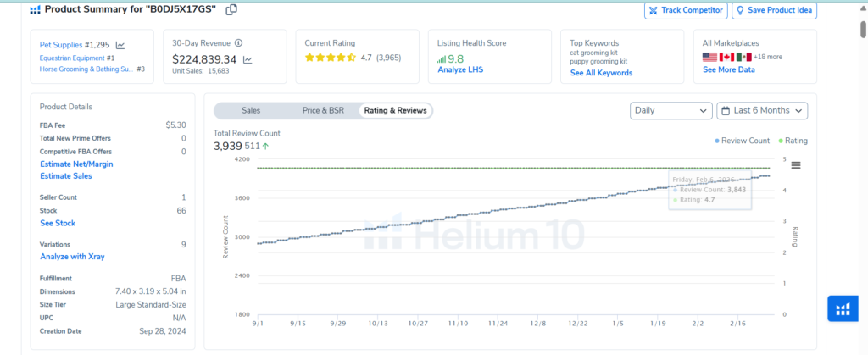Open the chart hamburger menu icon
This screenshot has height=355, width=868.
[795, 164]
